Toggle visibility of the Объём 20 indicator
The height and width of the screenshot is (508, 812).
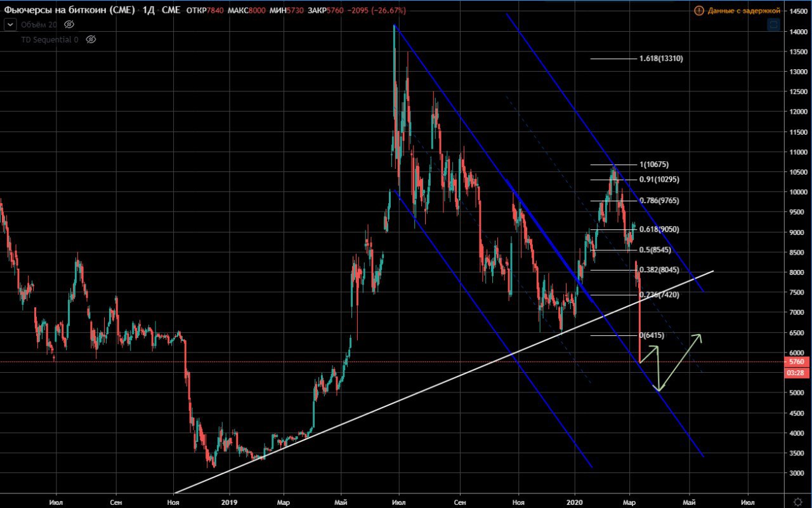70,24
